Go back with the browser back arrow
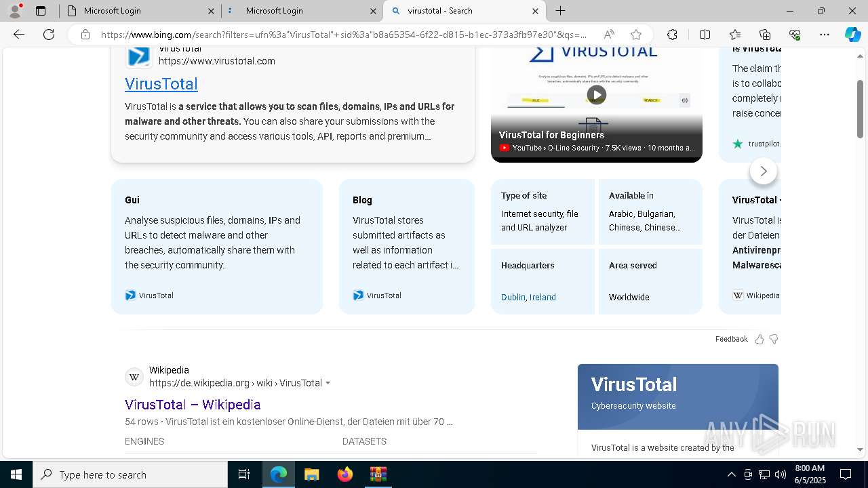The height and width of the screenshot is (488, 868). (x=19, y=35)
